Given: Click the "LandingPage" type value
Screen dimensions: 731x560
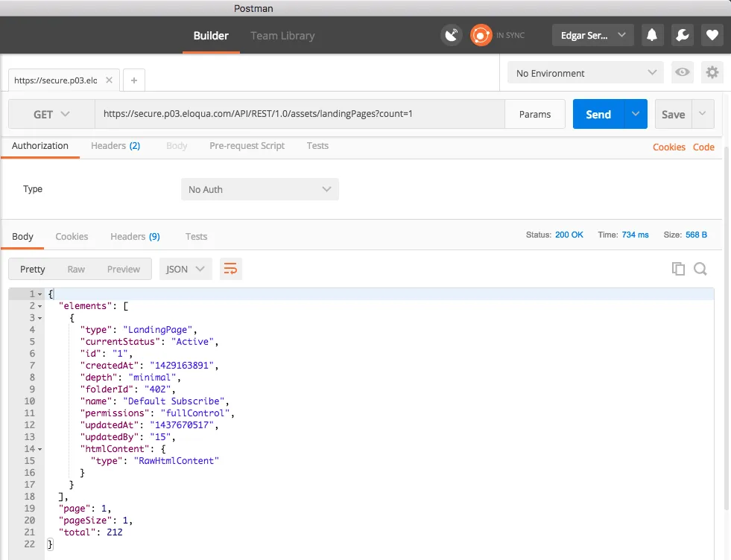Looking at the screenshot, I should point(158,330).
